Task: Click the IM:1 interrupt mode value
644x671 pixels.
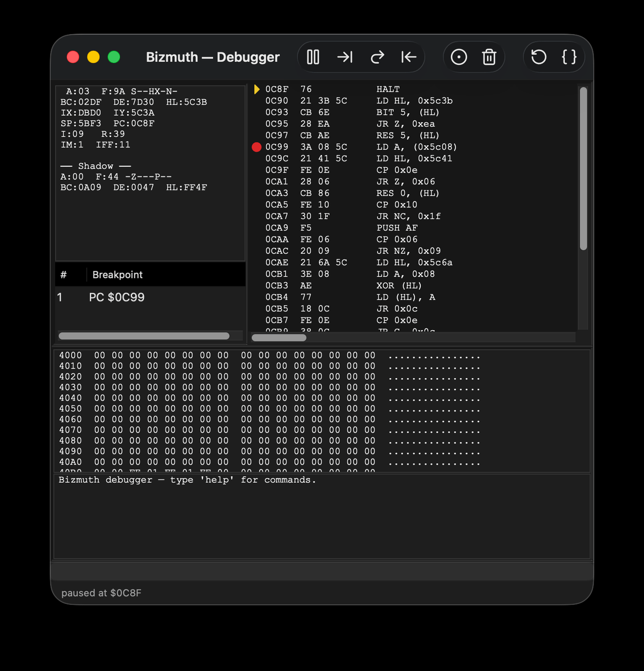Action: pyautogui.click(x=72, y=145)
